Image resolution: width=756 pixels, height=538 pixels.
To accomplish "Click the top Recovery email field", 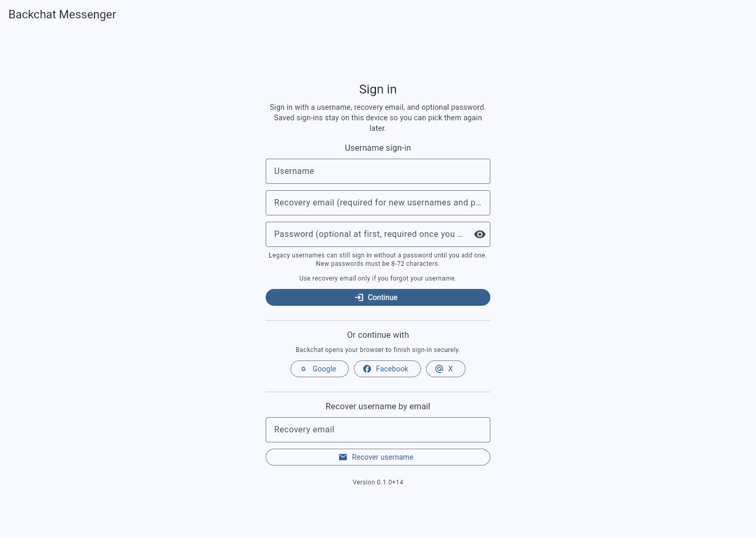I will 378,203.
